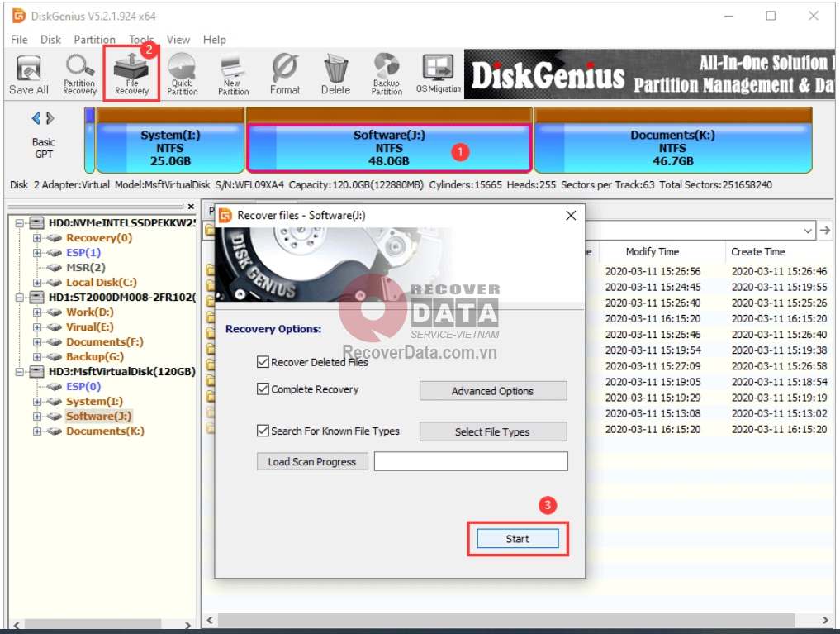Click the Format toolbar icon
This screenshot has width=840, height=634.
point(284,75)
